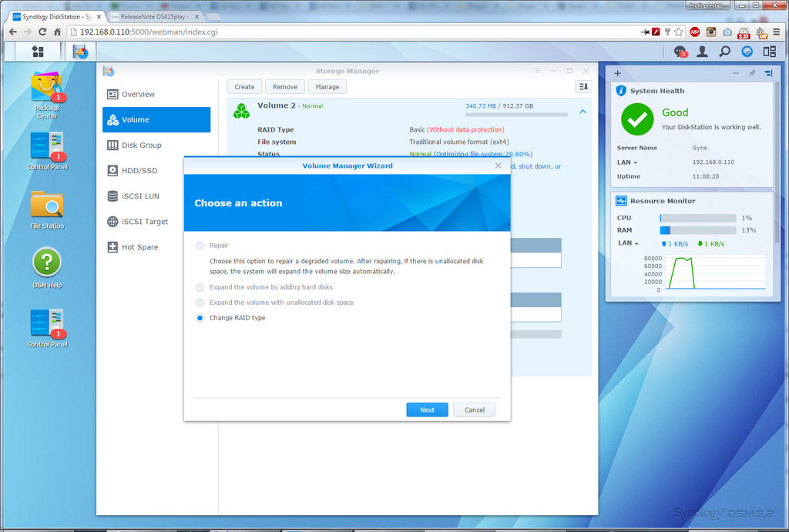Open the LAN dropdown in Resource Monitor
Screen dimensions: 789x532
pos(628,243)
